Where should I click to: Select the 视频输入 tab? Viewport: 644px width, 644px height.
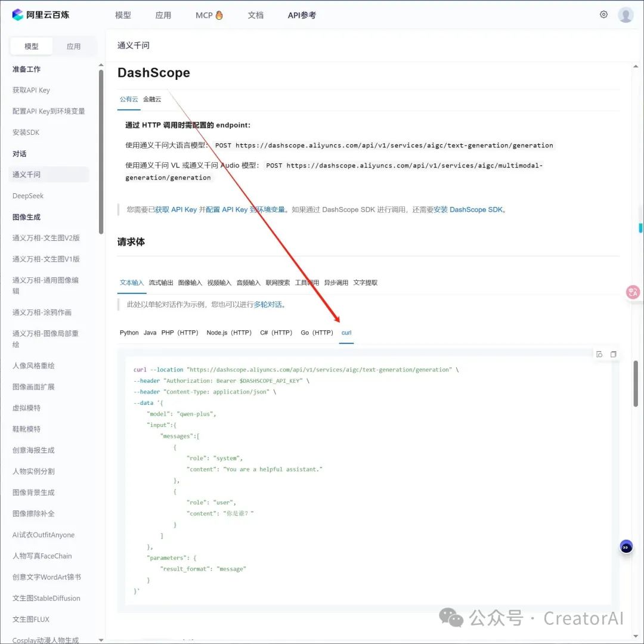tap(219, 283)
